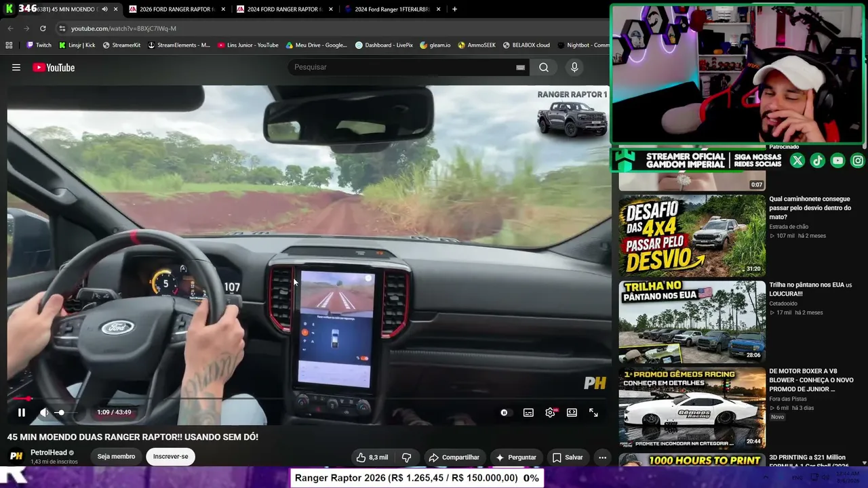Go back with the browser back arrow
The width and height of the screenshot is (868, 488).
pos(10,28)
